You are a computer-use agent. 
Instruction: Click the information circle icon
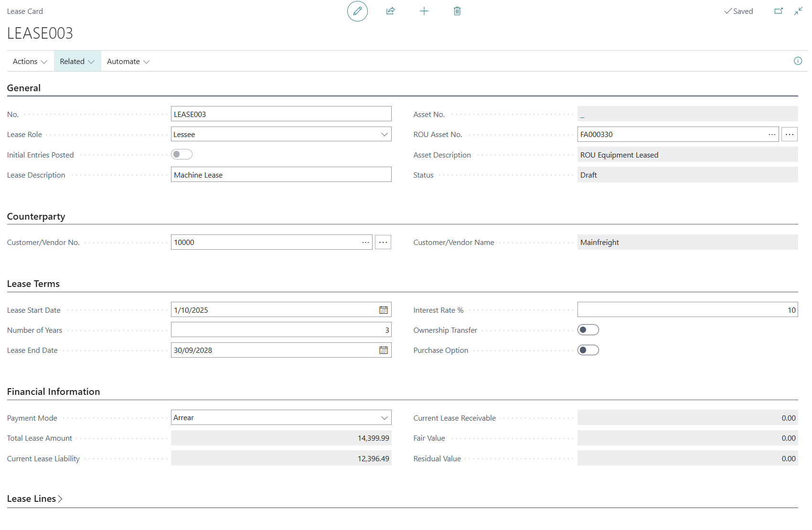point(798,61)
